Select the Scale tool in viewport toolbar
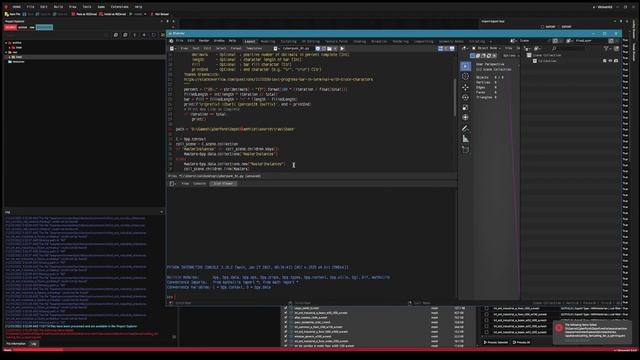 [x=465, y=108]
